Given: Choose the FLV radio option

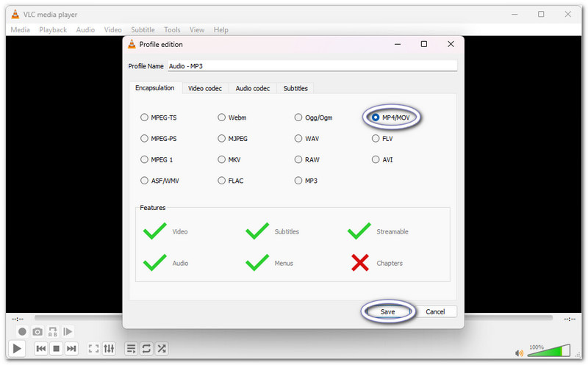Looking at the screenshot, I should (x=376, y=139).
